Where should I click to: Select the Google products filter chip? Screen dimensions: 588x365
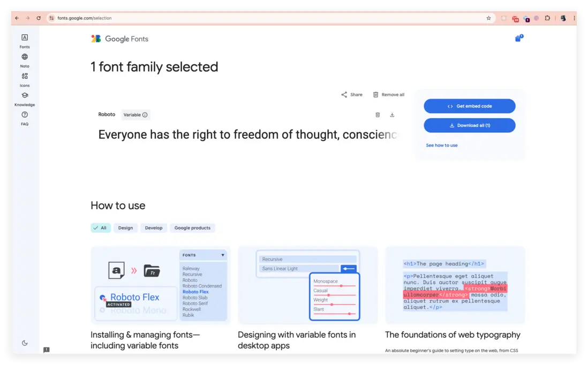point(192,228)
